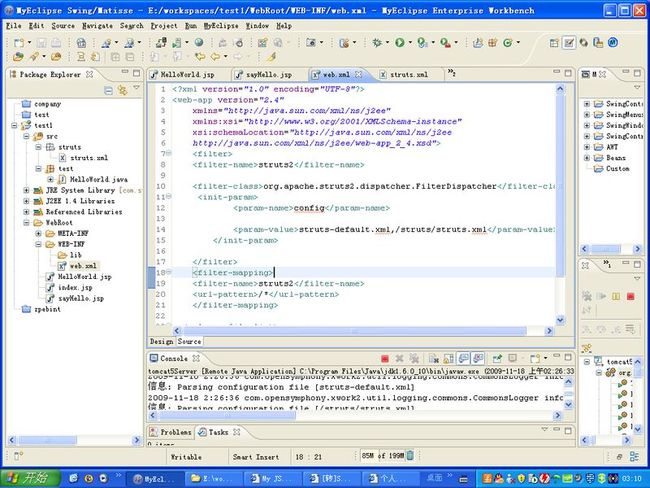
Task: Click the green Run icon in toolbar
Action: click(x=400, y=42)
